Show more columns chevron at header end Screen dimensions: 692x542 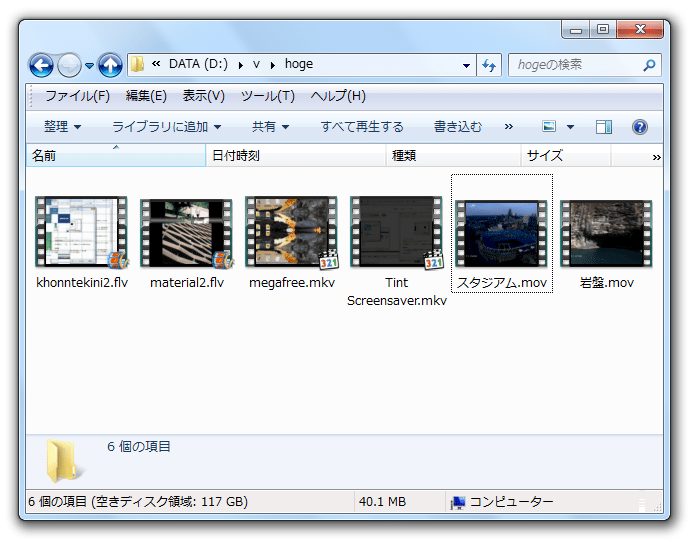[656, 157]
